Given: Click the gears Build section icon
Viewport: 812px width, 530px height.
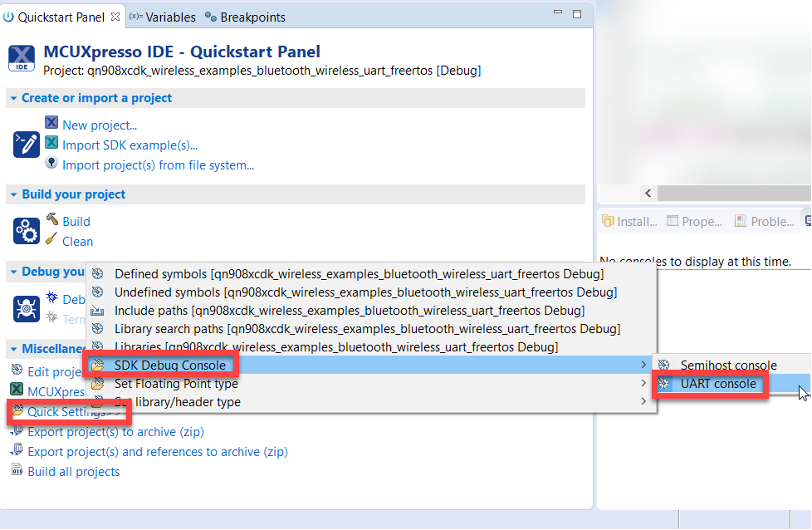Looking at the screenshot, I should click(x=27, y=231).
